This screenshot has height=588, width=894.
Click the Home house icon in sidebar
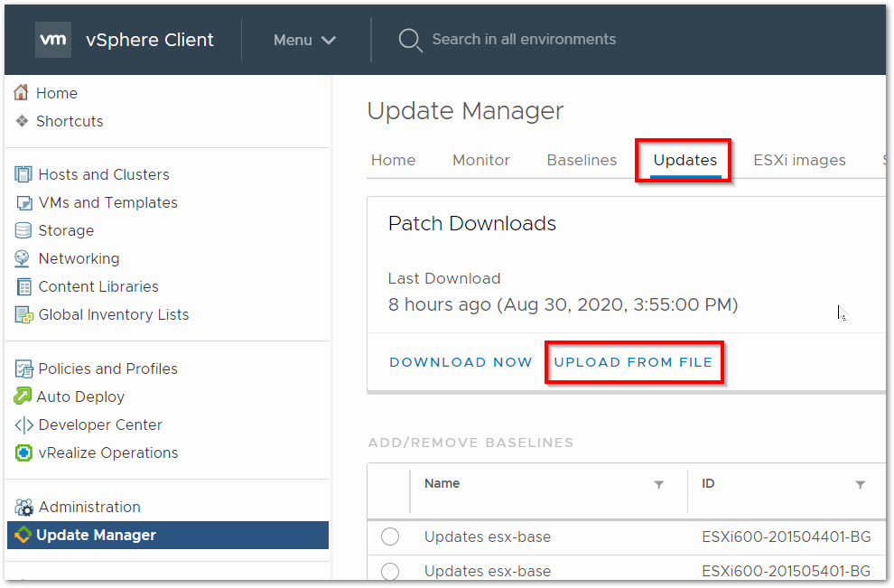pos(22,92)
